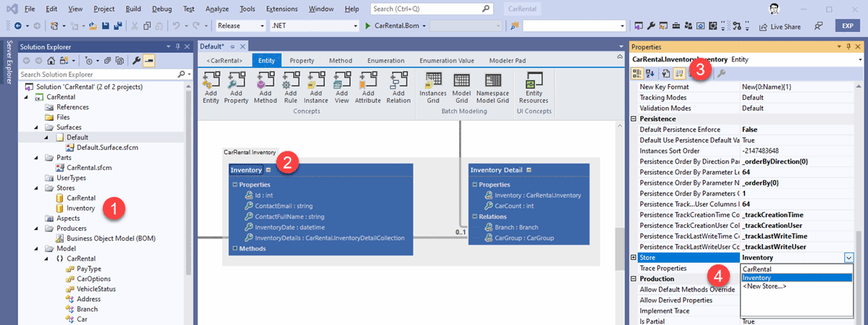Image resolution: width=868 pixels, height=325 pixels.
Task: Open the Extensions menu
Action: pos(282,9)
